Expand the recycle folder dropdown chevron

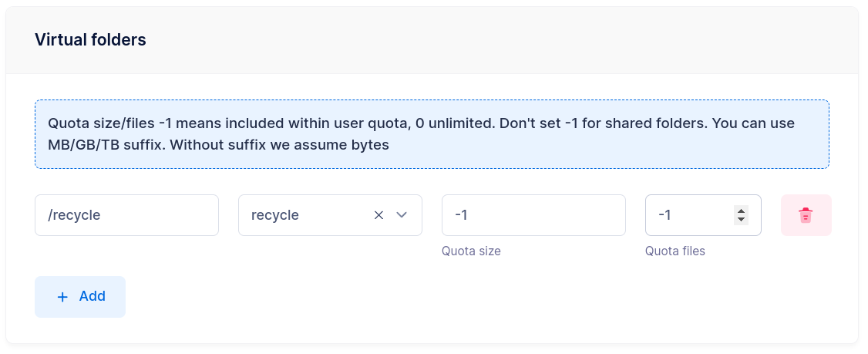[402, 215]
